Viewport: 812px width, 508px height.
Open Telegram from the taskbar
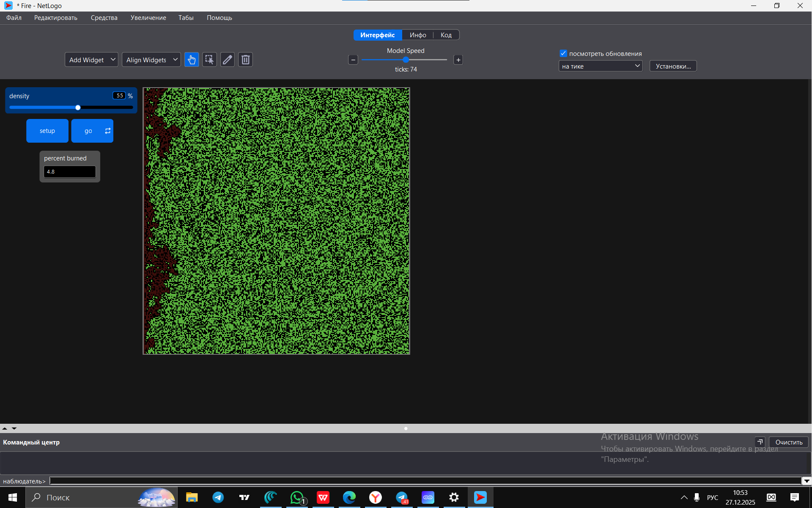click(218, 497)
